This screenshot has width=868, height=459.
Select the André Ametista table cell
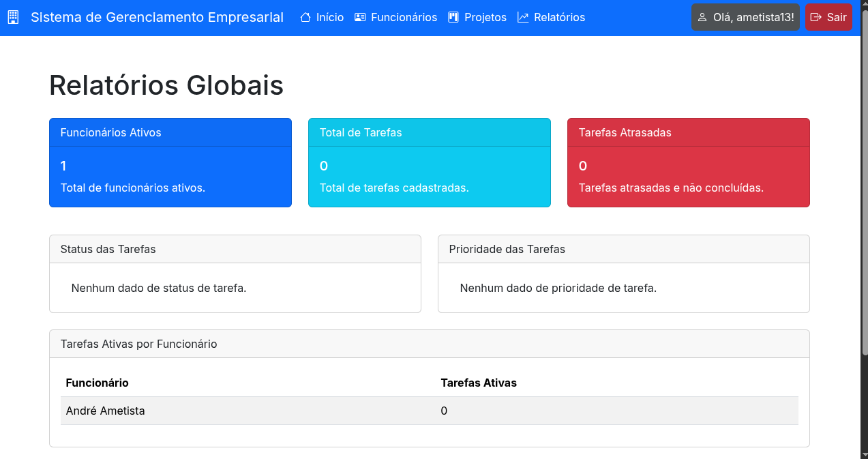click(248, 411)
